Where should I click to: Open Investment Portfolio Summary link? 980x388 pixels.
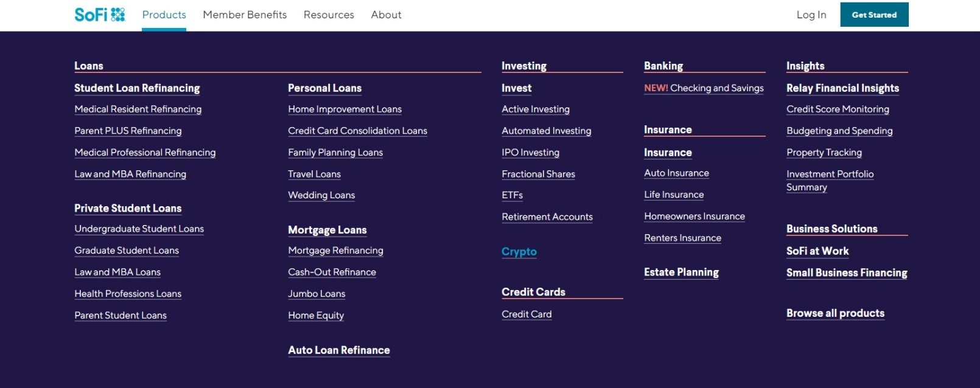click(830, 181)
